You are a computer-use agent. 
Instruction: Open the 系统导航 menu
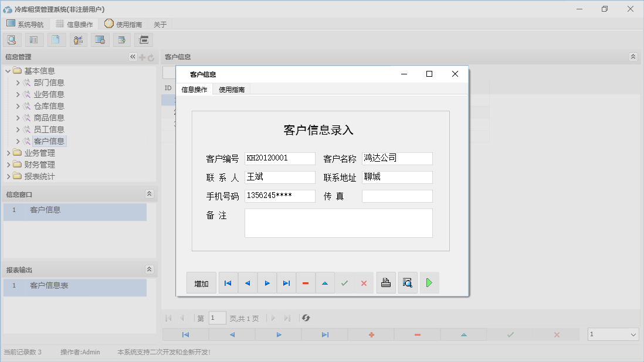25,24
